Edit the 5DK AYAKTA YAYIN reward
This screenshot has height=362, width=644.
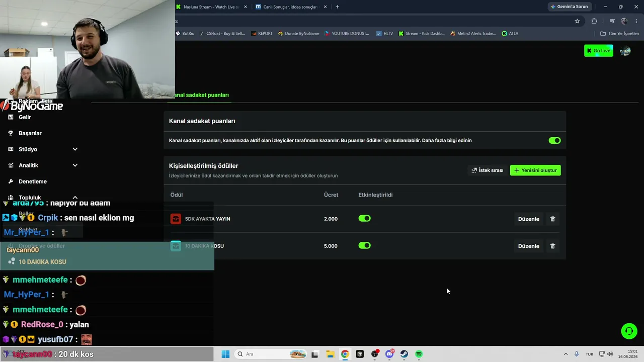529,219
